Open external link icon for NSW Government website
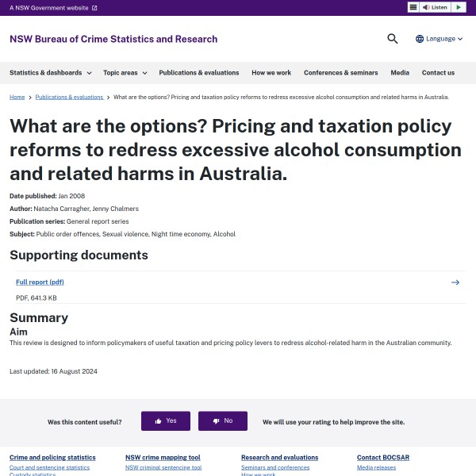 click(x=94, y=8)
